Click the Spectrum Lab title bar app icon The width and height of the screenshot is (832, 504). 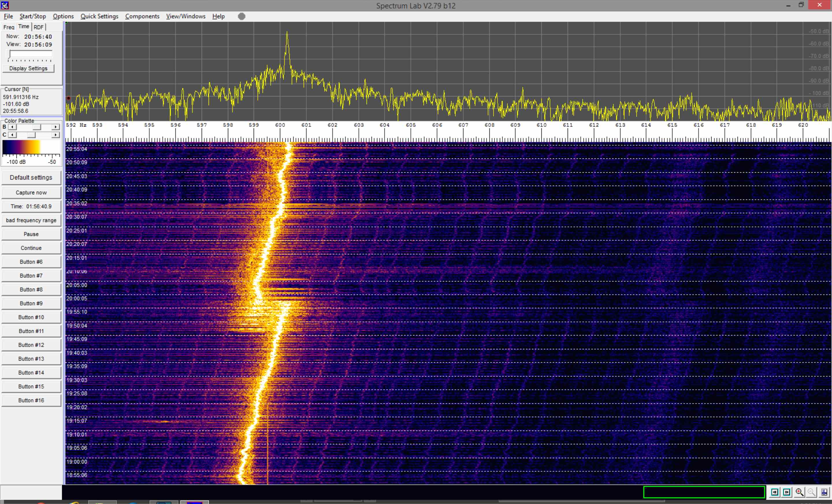pyautogui.click(x=5, y=5)
